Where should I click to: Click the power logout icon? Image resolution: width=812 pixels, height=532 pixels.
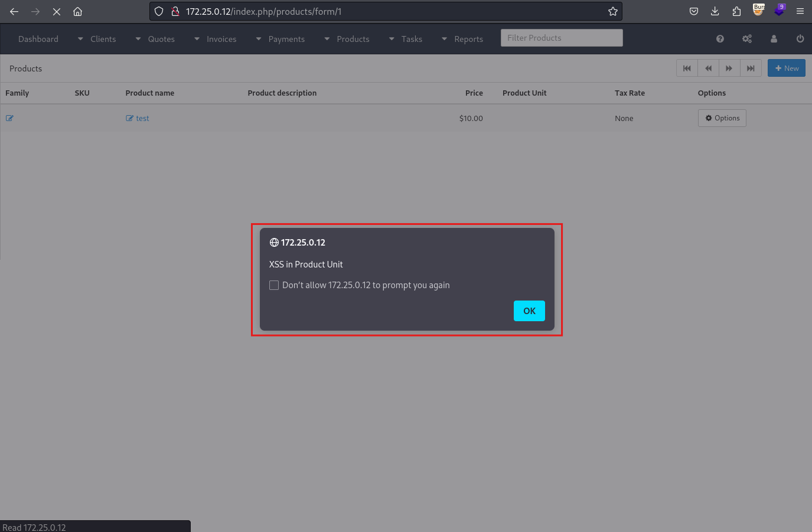[800, 38]
